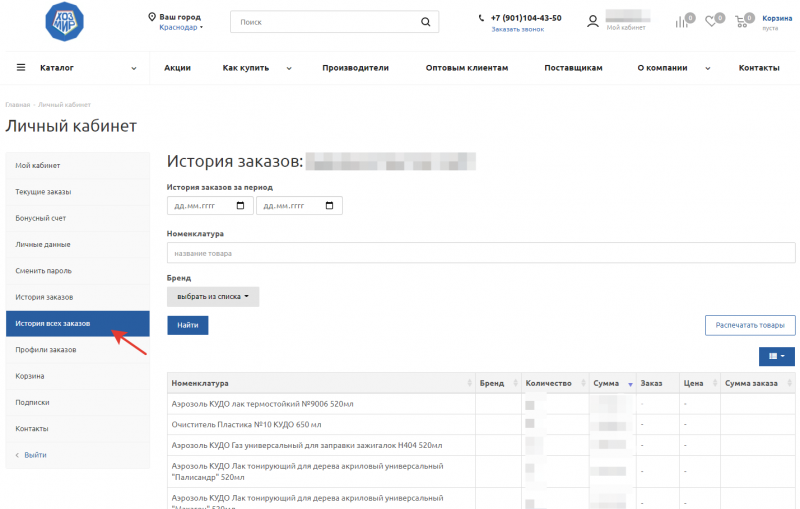Open the start date calendar icon

click(x=240, y=206)
